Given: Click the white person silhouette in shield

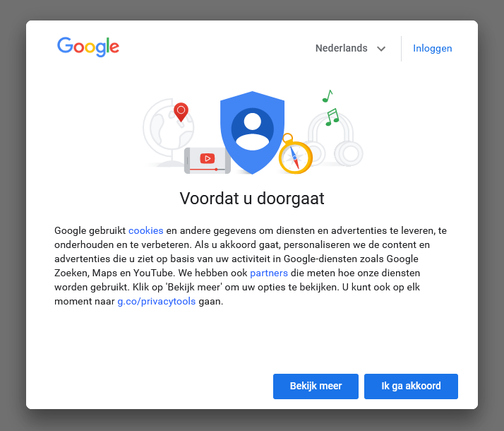Looking at the screenshot, I should [252, 131].
